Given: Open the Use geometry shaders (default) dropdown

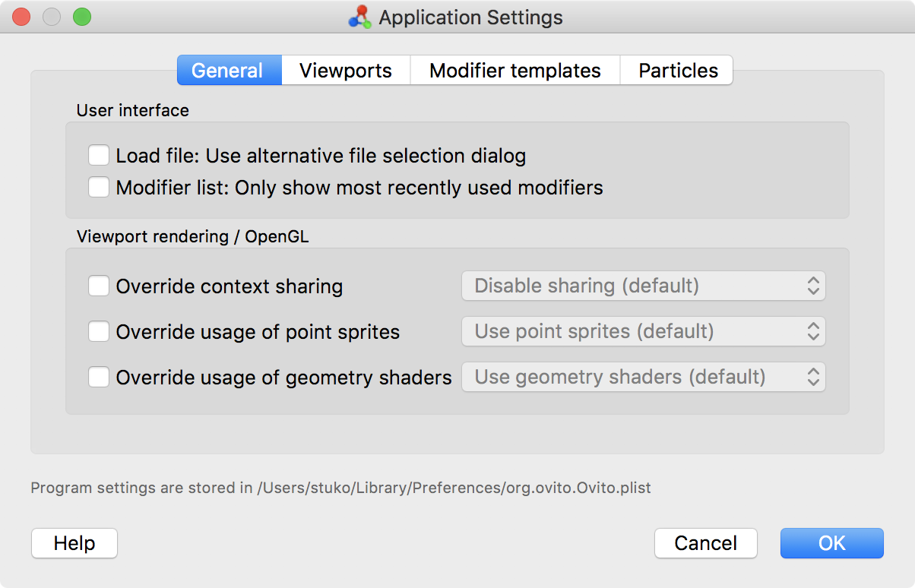Looking at the screenshot, I should pos(643,377).
